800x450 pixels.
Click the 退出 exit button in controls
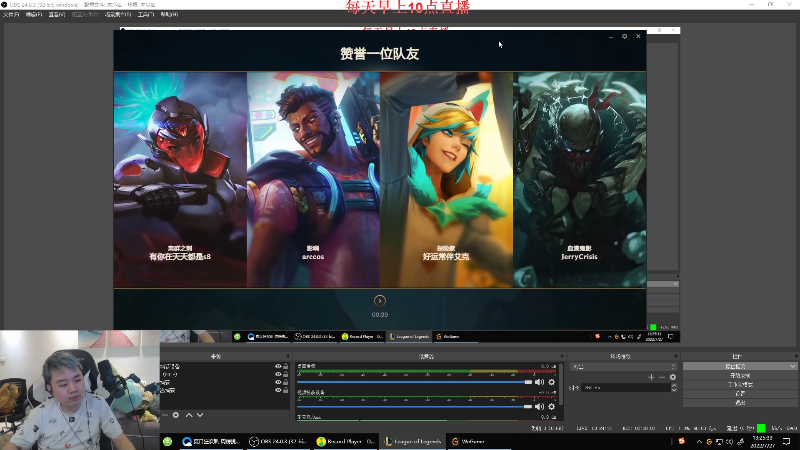pos(740,403)
